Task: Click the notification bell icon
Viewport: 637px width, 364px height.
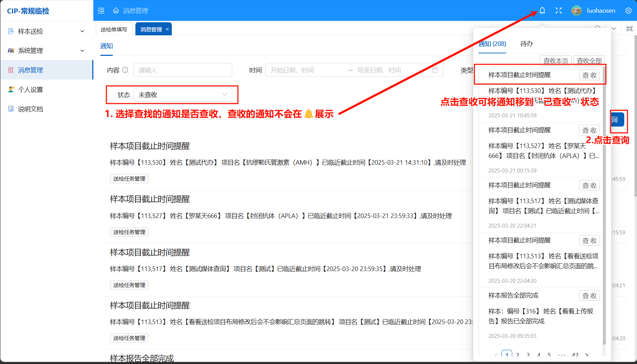Action: pos(542,11)
